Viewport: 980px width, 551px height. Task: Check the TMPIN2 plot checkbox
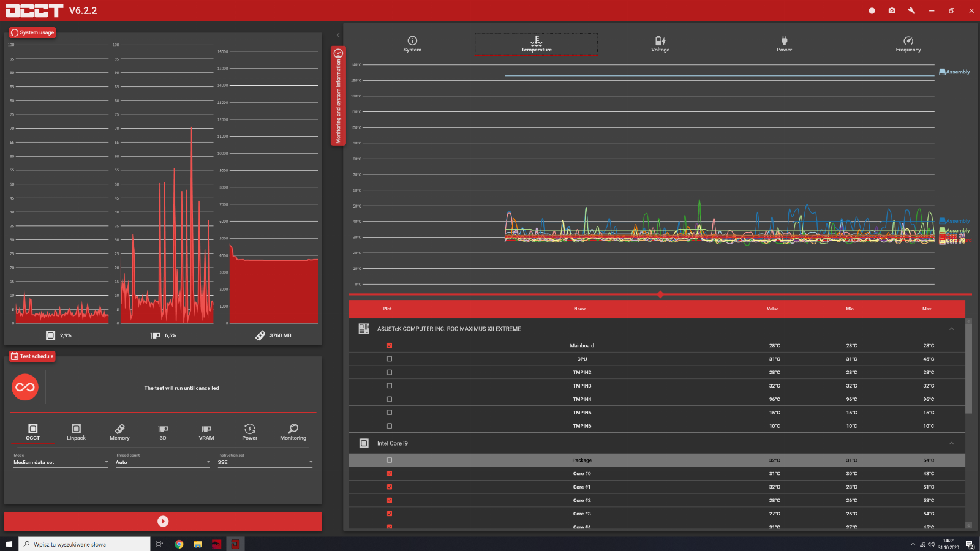390,372
